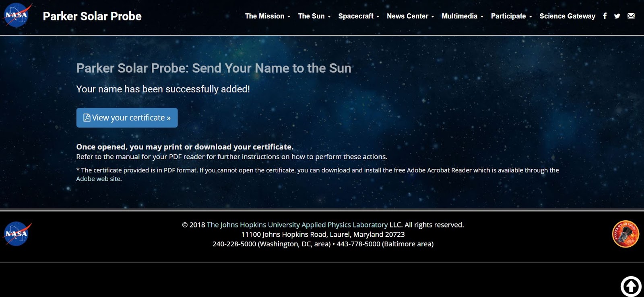Image resolution: width=644 pixels, height=297 pixels.
Task: Open the News Center dropdown menu
Action: point(410,16)
